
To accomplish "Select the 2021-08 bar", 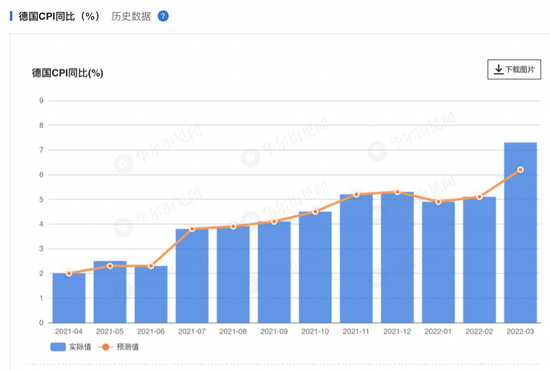I will point(233,275).
